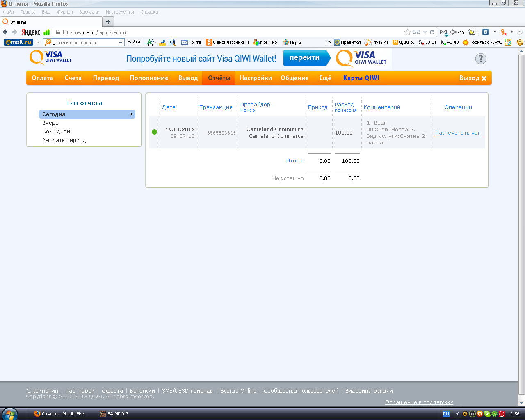Open the mail.ru logo dropdown arrow
This screenshot has height=420, width=525.
[39, 42]
